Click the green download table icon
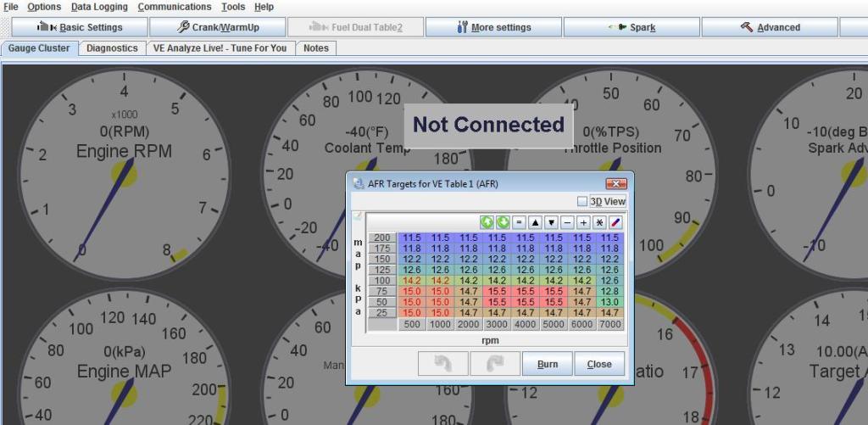The image size is (868, 425). click(503, 222)
